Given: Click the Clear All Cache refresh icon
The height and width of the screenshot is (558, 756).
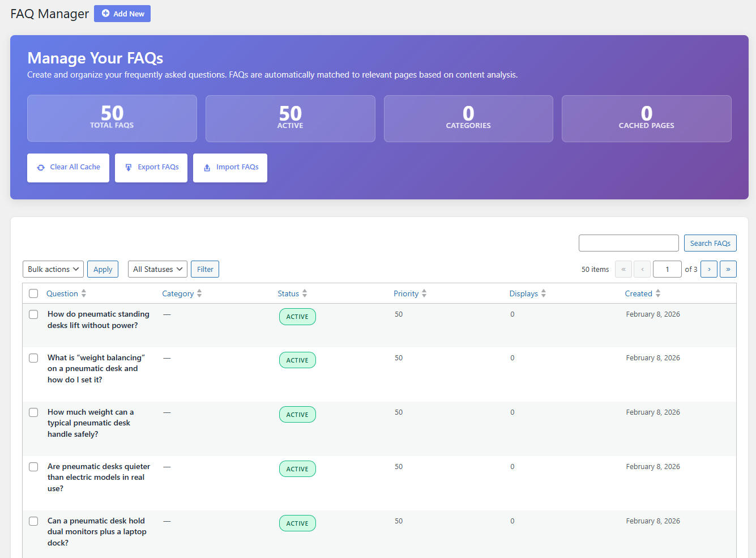Looking at the screenshot, I should [x=41, y=168].
